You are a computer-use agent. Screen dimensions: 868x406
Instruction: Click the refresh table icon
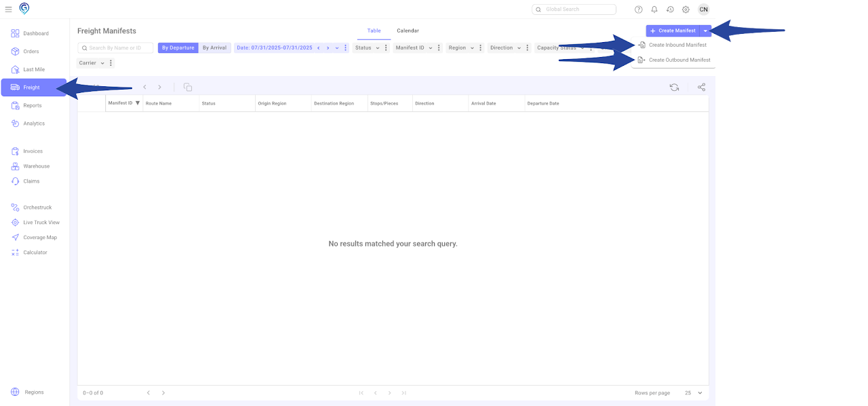[x=674, y=88]
